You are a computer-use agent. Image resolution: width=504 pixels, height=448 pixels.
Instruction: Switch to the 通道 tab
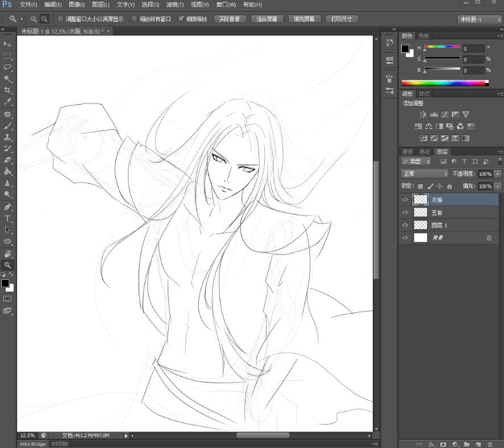tap(407, 151)
